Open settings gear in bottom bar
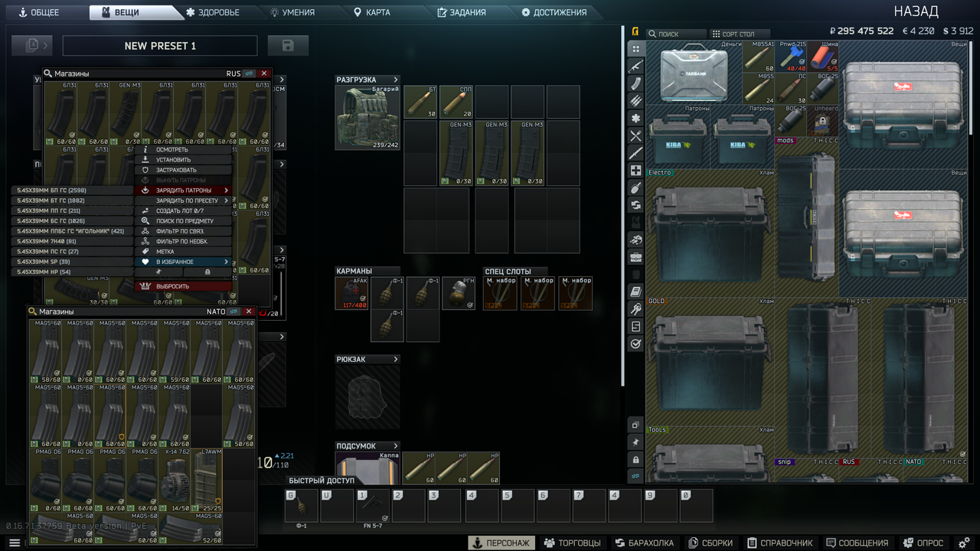This screenshot has height=551, width=980. click(964, 543)
